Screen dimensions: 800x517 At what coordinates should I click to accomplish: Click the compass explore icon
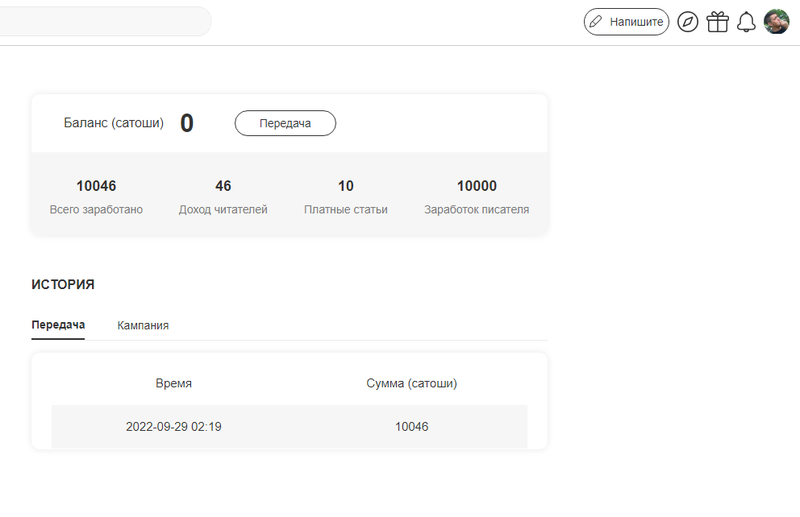pyautogui.click(x=687, y=22)
